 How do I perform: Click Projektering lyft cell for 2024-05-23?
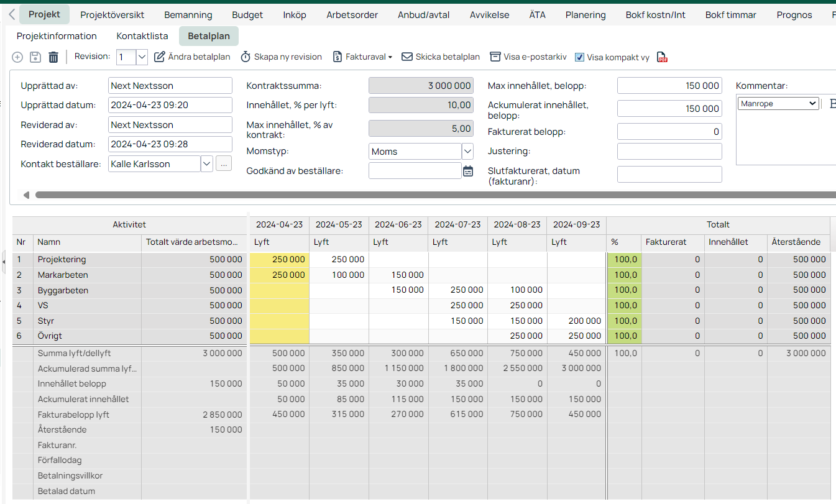[339, 259]
